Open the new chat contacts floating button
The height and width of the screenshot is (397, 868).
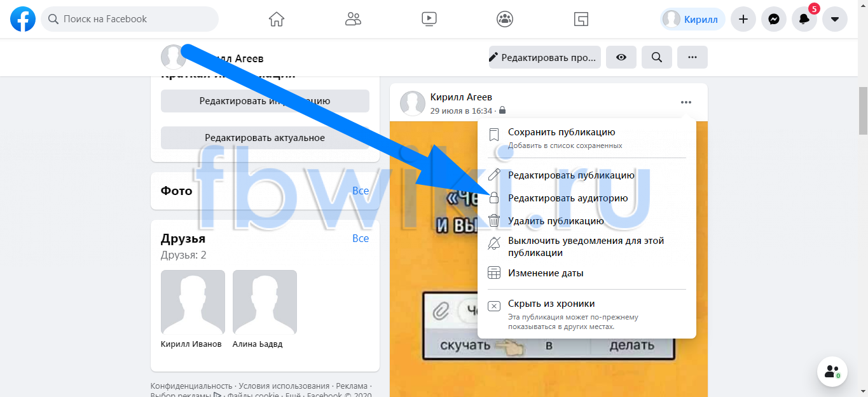tap(832, 372)
